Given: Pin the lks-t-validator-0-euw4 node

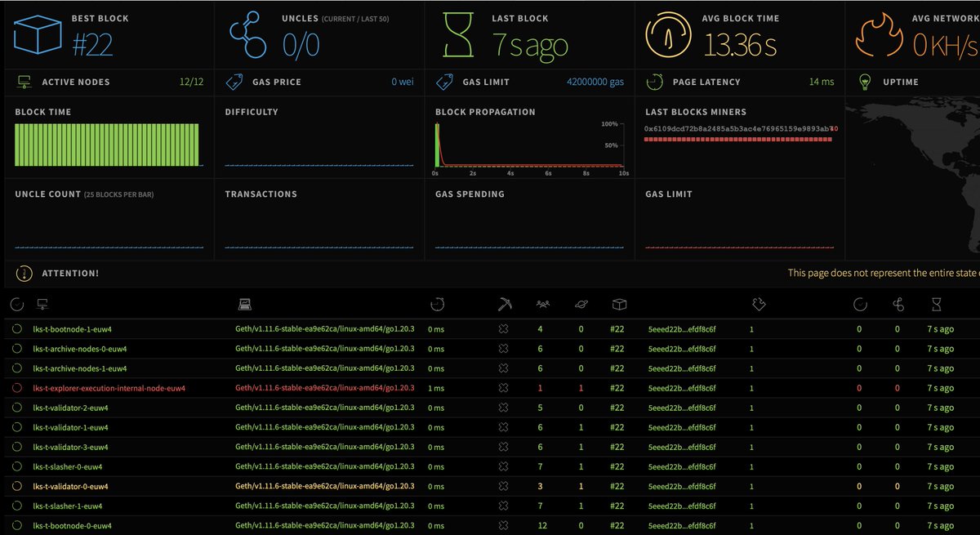Looking at the screenshot, I should point(17,486).
